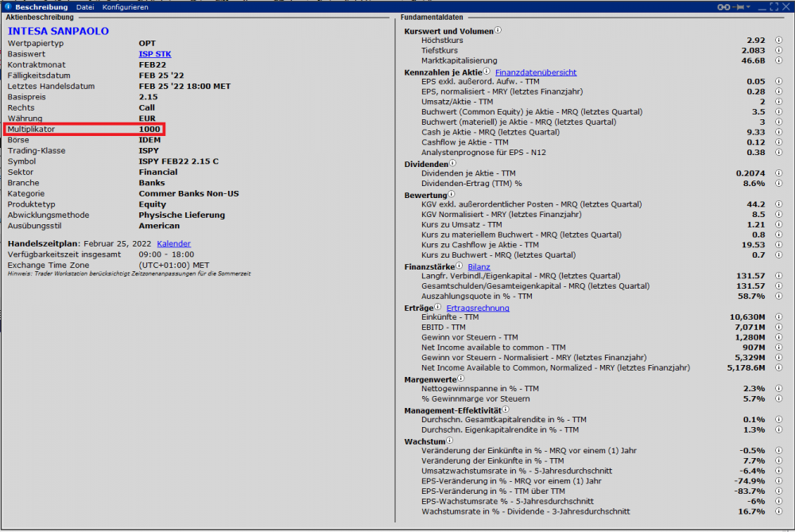The width and height of the screenshot is (795, 532).
Task: Click info icon for KGV Normalisiert row
Action: (779, 214)
